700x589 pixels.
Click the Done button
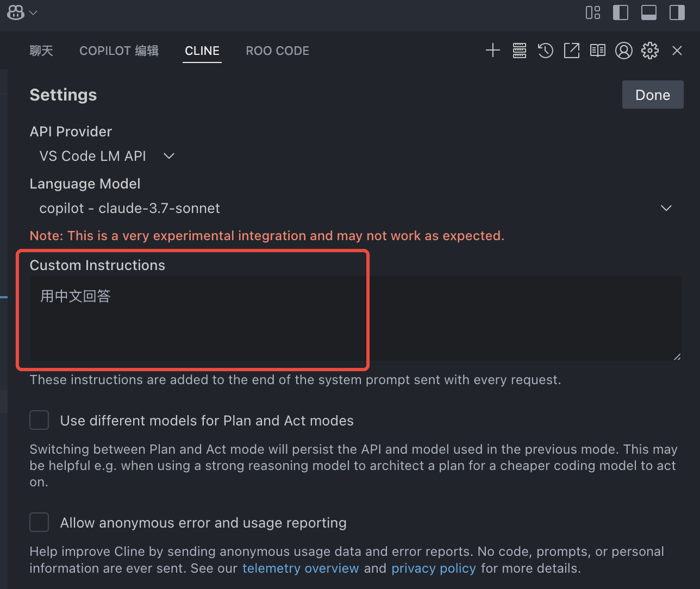[x=653, y=95]
